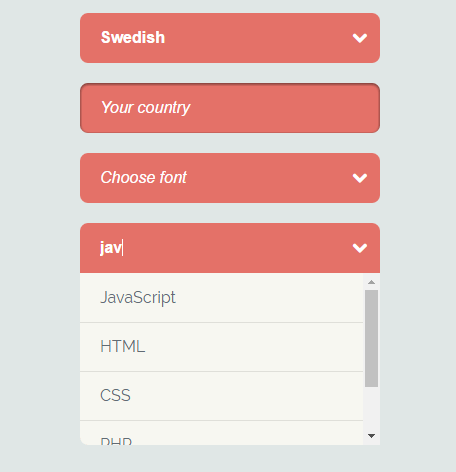Viewport: 456px width, 472px height.
Task: Click the italic Your country placeholder text
Action: [146, 108]
